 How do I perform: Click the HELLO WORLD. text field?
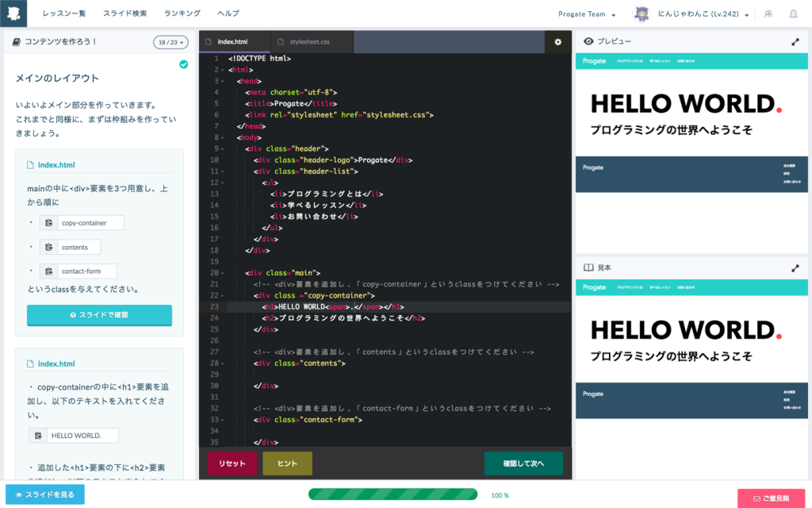[x=82, y=436]
